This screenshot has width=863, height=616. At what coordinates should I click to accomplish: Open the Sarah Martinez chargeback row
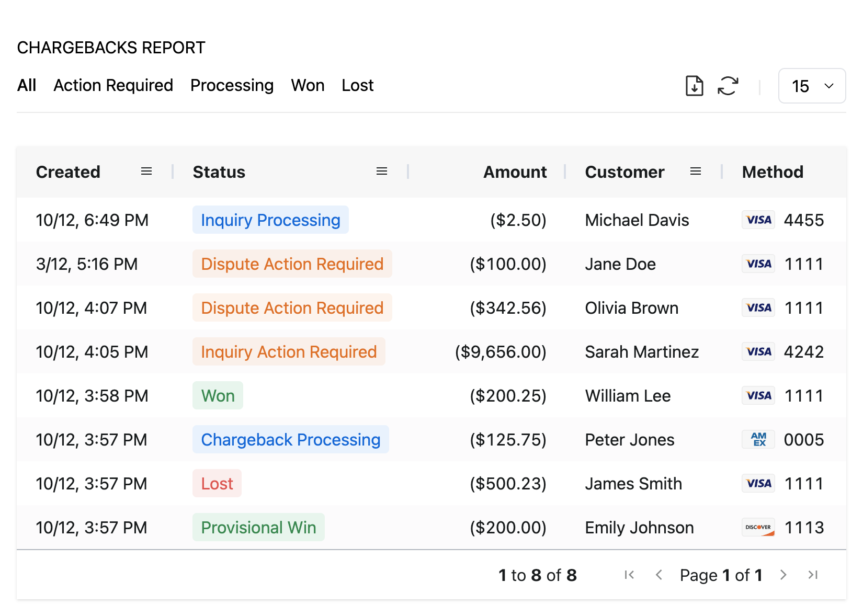coord(641,352)
